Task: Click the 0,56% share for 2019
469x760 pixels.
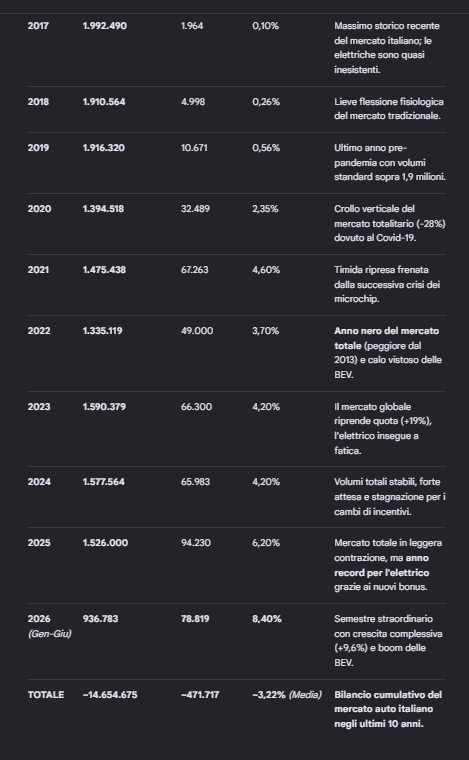Action: 266,148
